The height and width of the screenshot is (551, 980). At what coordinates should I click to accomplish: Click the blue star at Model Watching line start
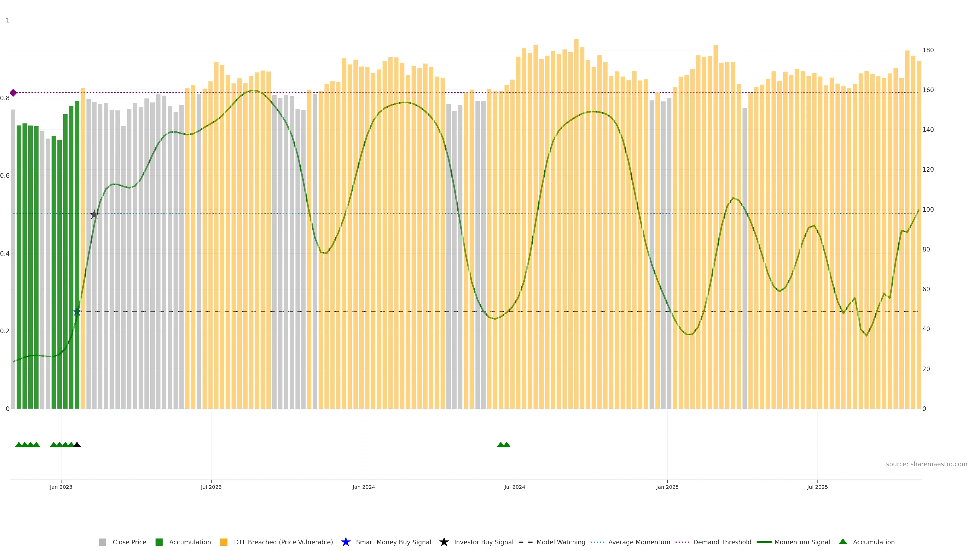coord(77,311)
